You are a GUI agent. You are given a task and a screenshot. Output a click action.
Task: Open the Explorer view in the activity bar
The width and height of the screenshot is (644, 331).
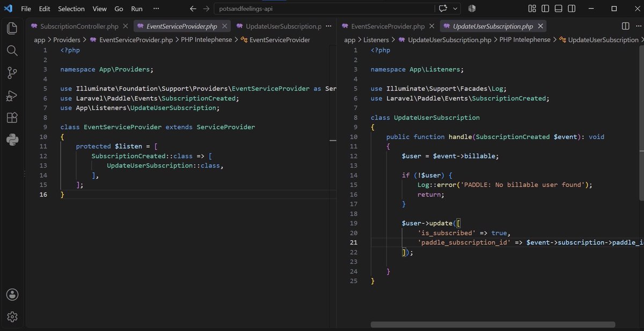12,28
